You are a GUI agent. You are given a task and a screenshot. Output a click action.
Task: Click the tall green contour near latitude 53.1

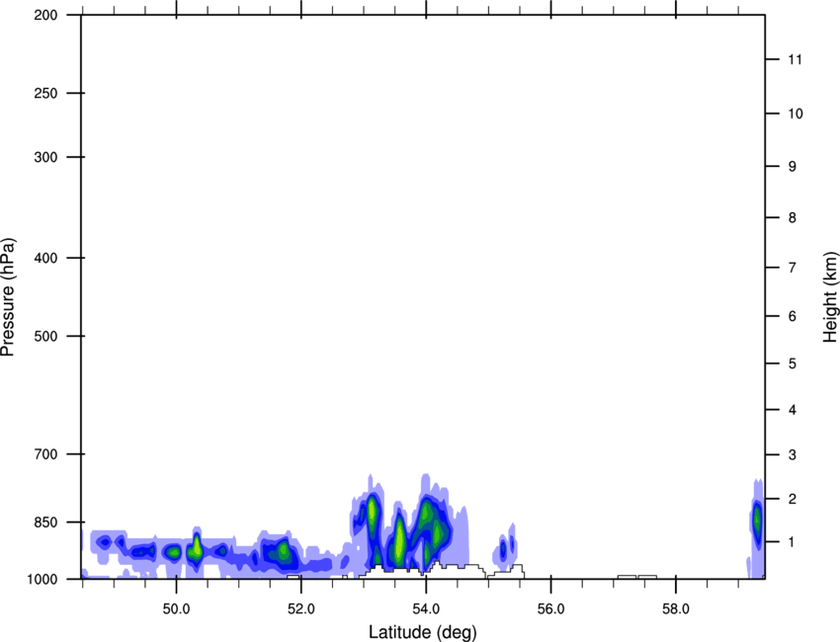click(x=372, y=514)
